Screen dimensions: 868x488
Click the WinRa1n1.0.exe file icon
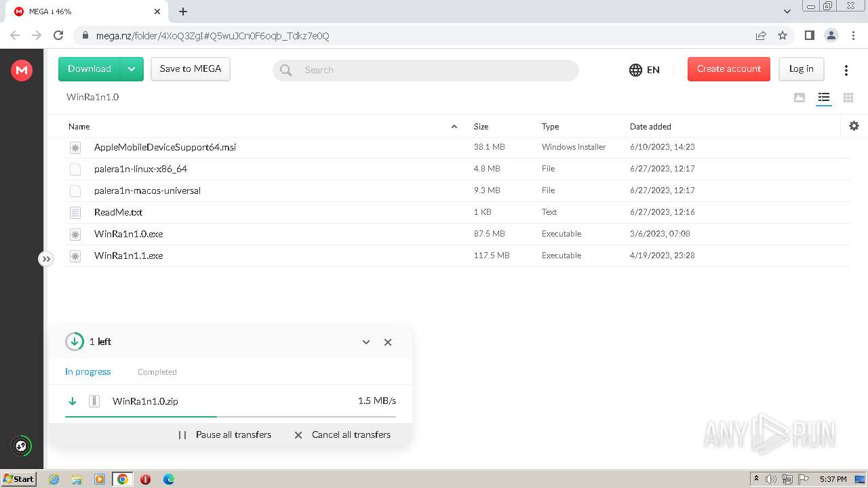(75, 234)
